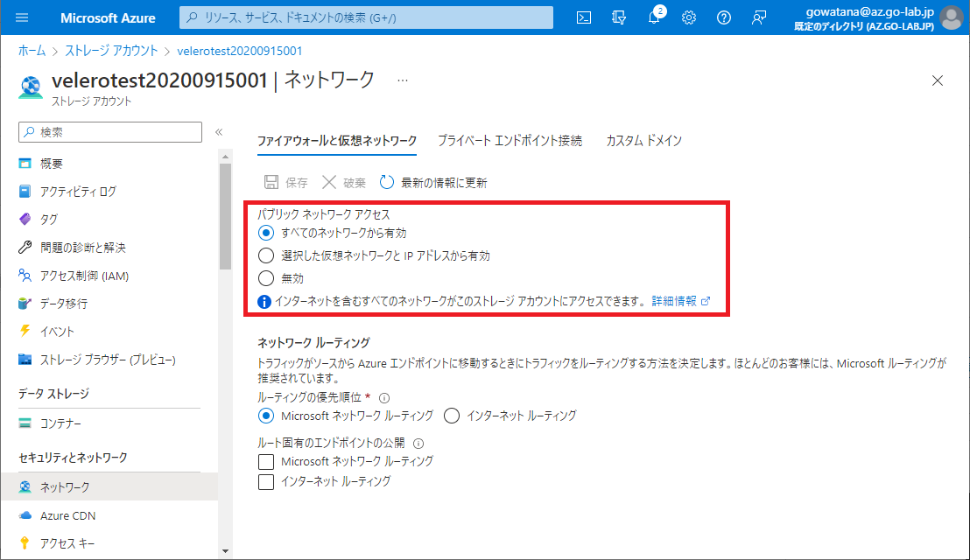This screenshot has height=560, width=970.
Task: Click velerotest20200915001 breadcrumb link
Action: [x=239, y=51]
